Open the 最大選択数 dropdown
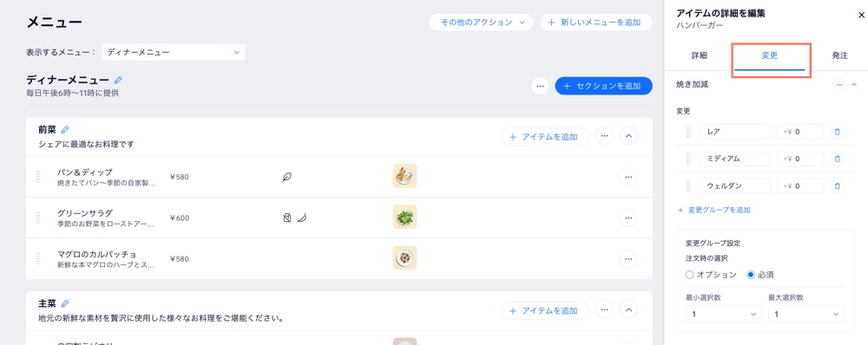The height and width of the screenshot is (345, 868). (x=806, y=314)
